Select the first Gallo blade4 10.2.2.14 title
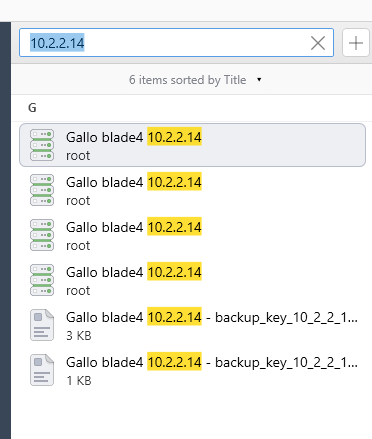The image size is (372, 439). (x=134, y=137)
